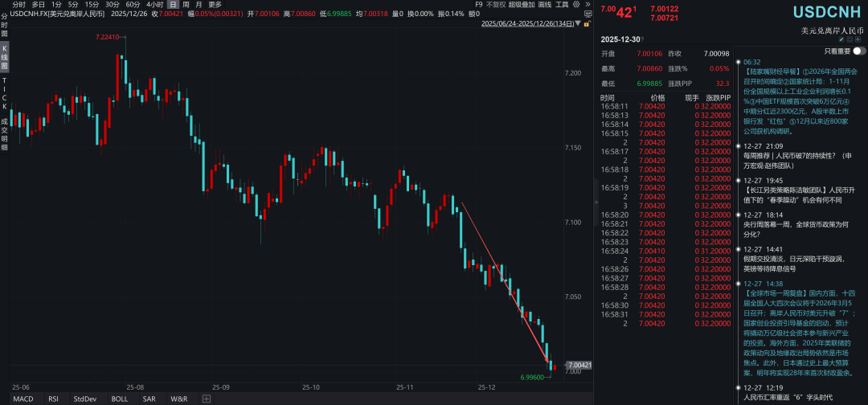Select the 日 daily period
The image size is (868, 405).
(173, 5)
